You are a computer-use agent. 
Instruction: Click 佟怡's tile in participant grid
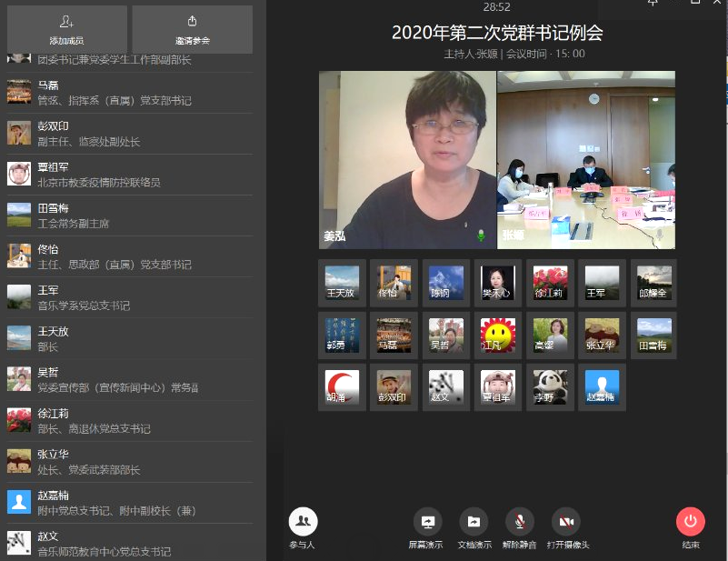click(394, 283)
